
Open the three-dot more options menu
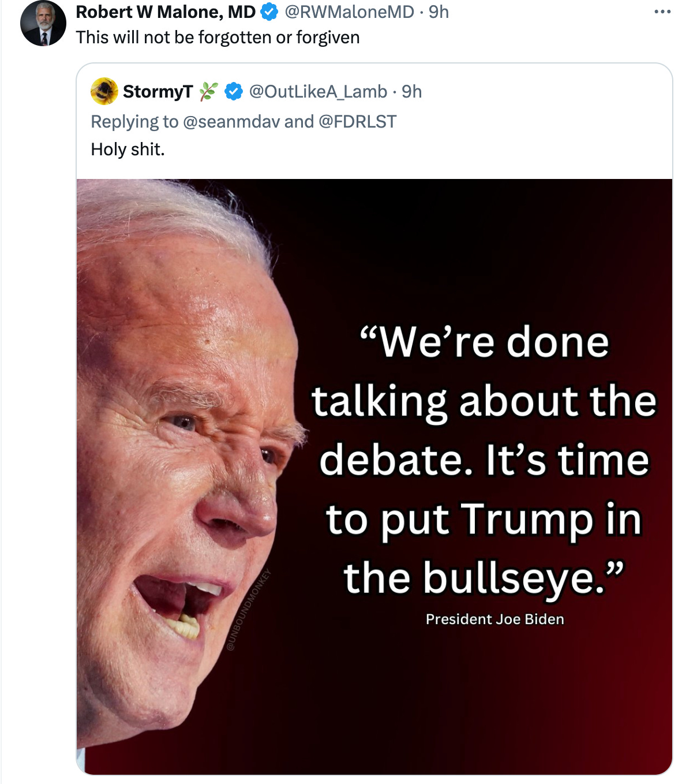[662, 12]
